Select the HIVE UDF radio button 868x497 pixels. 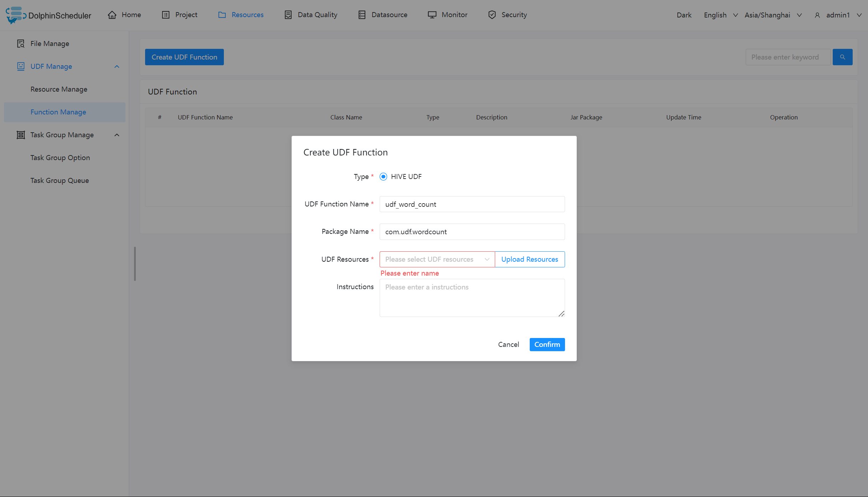383,176
